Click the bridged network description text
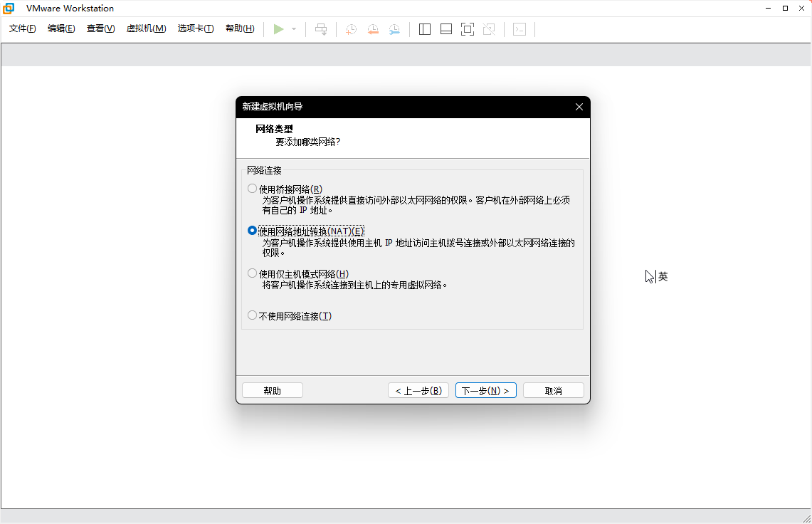Screen dimensions: 812x524 tap(416, 205)
